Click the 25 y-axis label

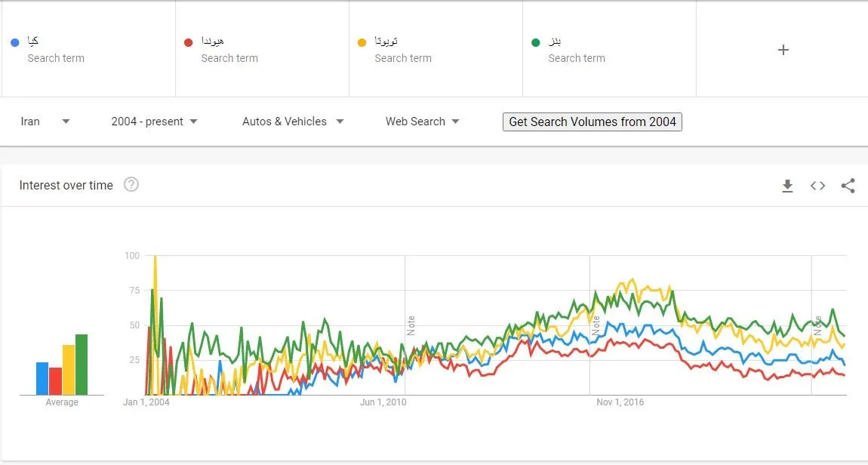(134, 360)
